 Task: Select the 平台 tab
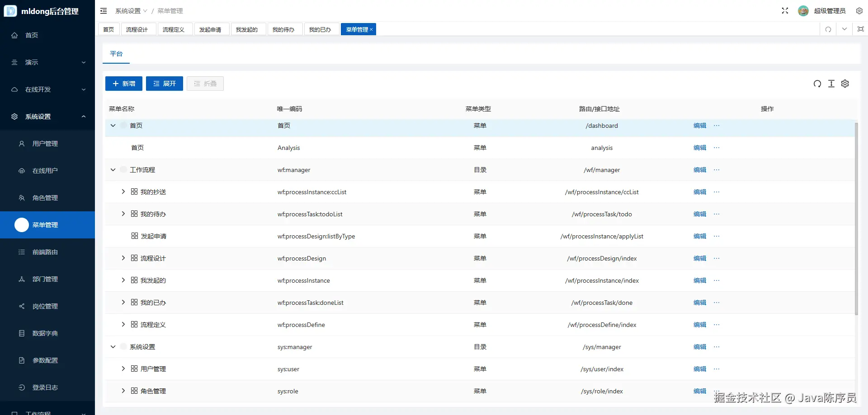click(116, 54)
